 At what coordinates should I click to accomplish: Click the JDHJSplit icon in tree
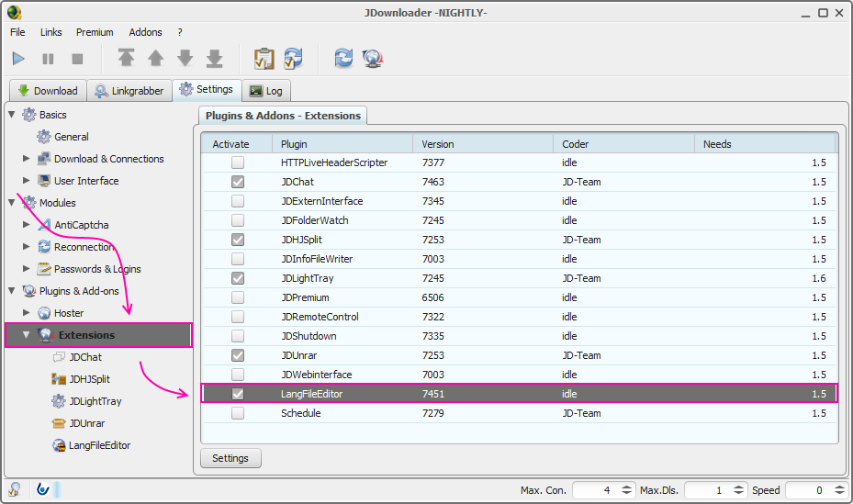[x=59, y=379]
